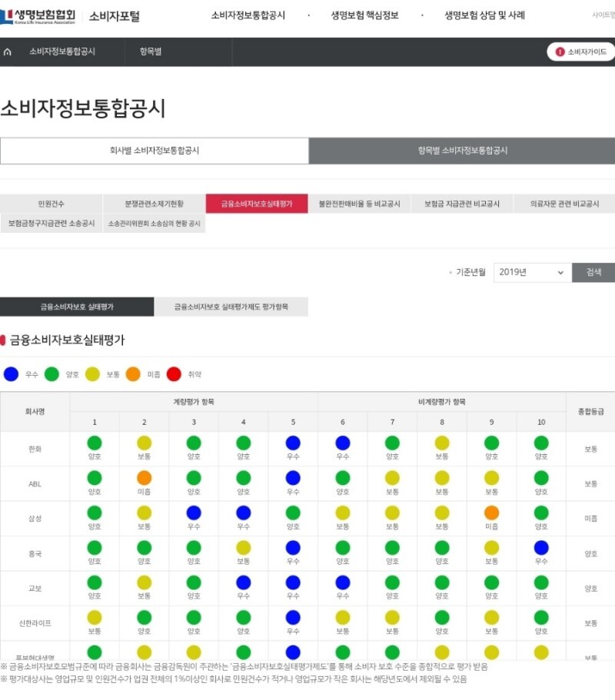
Task: Click 한화 row's blue circle in column 6
Action: [x=343, y=443]
